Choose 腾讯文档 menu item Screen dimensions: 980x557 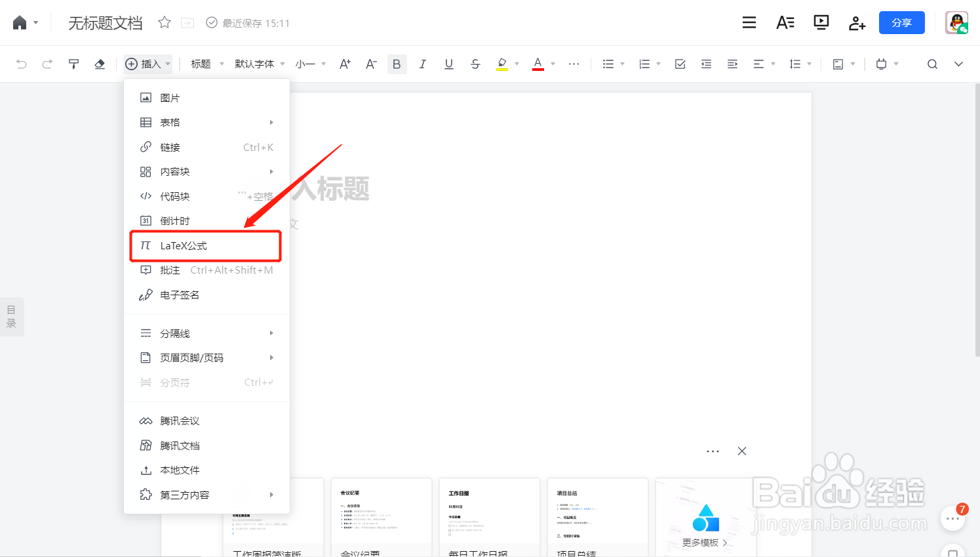click(206, 445)
